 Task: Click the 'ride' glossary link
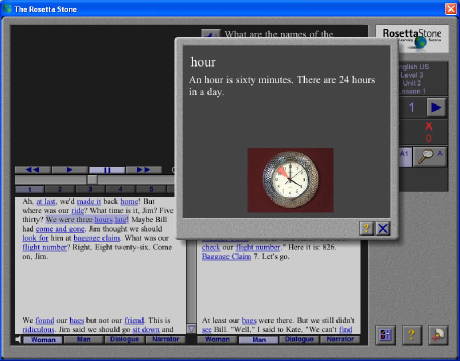[77, 211]
